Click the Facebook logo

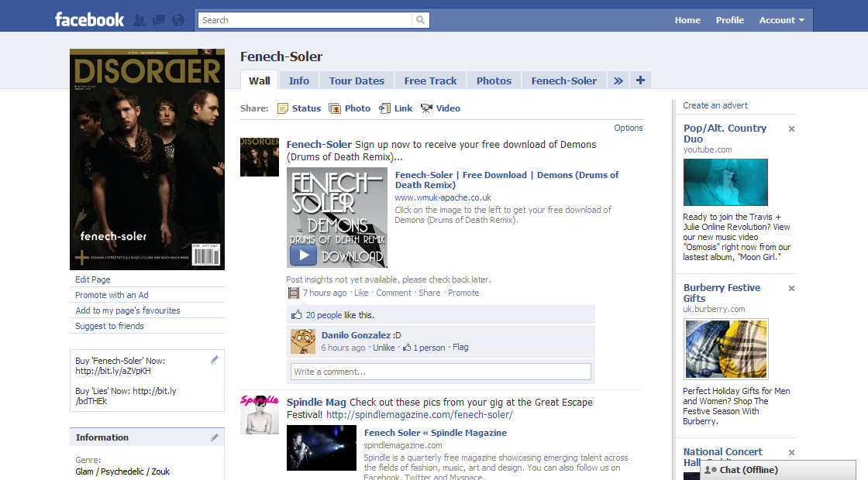coord(89,20)
